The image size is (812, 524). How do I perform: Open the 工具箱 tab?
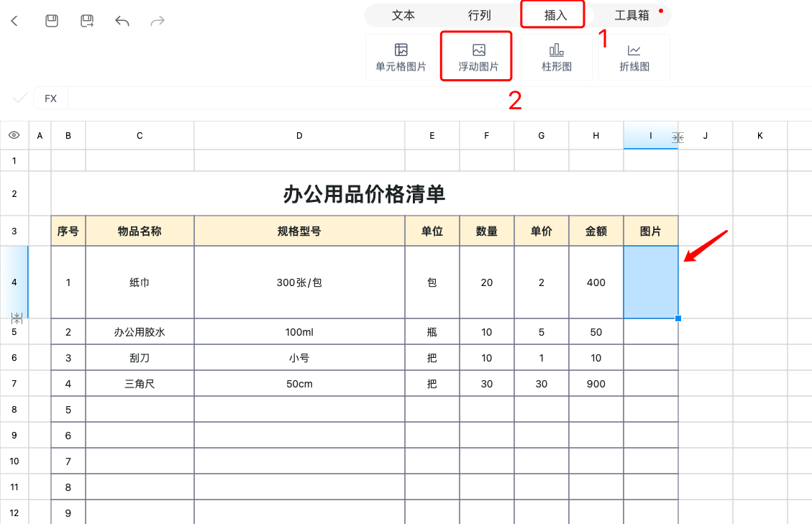[631, 16]
